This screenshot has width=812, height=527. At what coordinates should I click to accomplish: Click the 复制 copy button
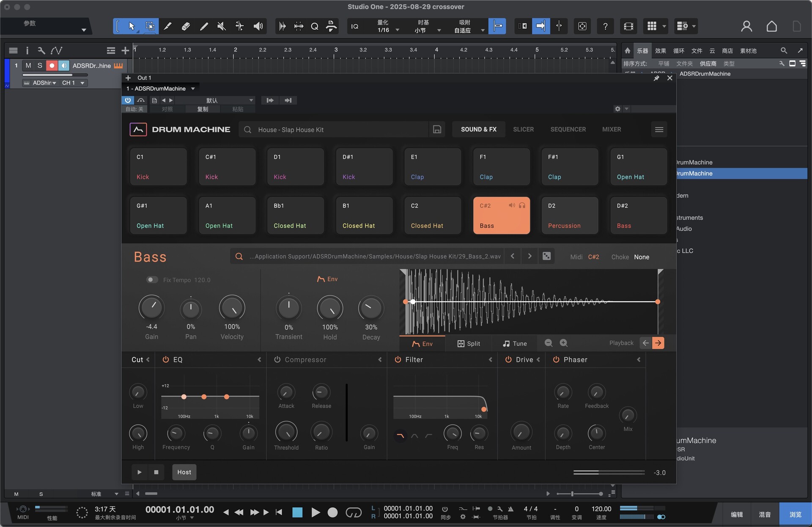pyautogui.click(x=203, y=109)
